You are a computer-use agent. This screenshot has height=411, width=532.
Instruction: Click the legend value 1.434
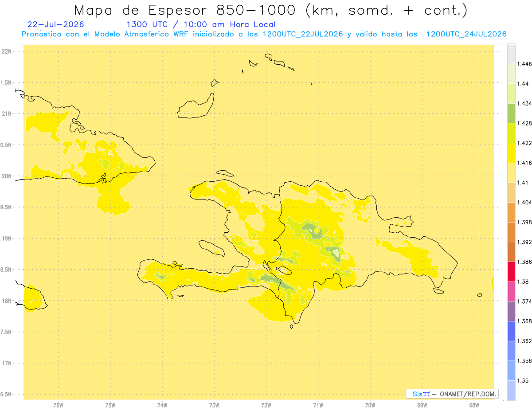tap(525, 103)
